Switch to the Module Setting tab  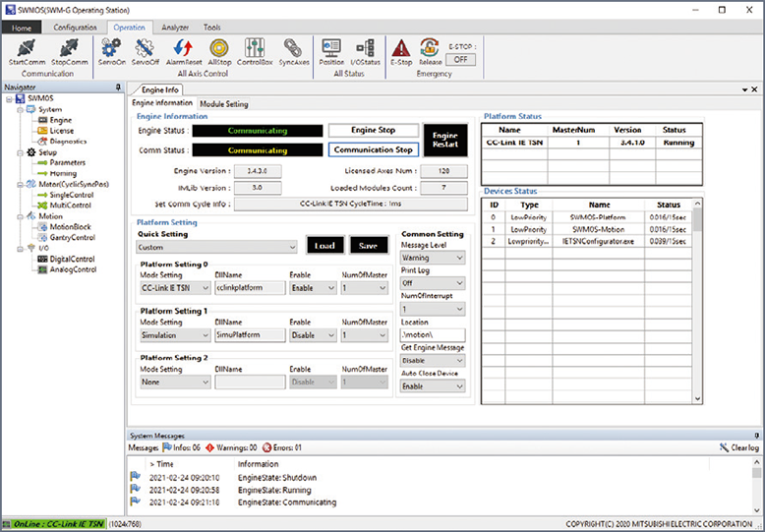pos(224,104)
